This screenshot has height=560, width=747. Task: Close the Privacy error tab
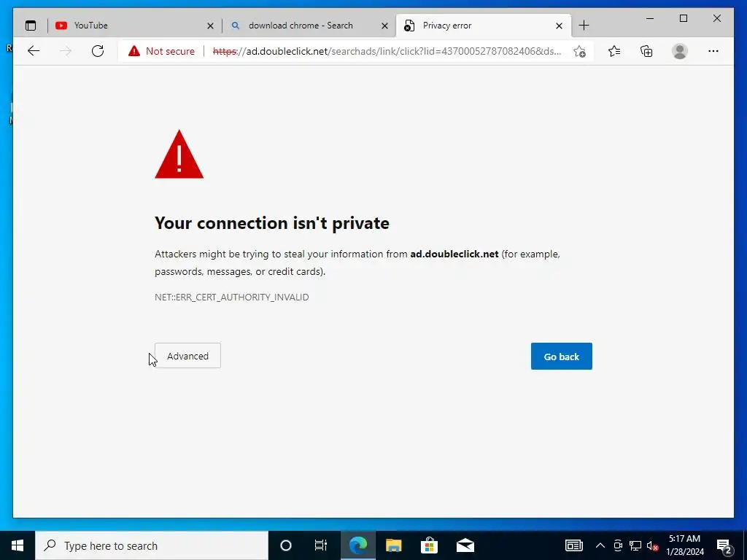(x=559, y=26)
